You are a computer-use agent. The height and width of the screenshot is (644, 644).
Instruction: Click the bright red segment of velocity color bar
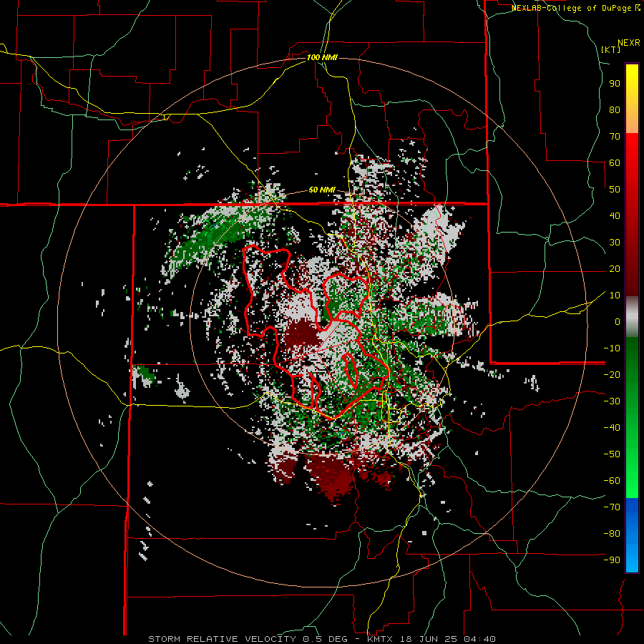click(x=632, y=150)
